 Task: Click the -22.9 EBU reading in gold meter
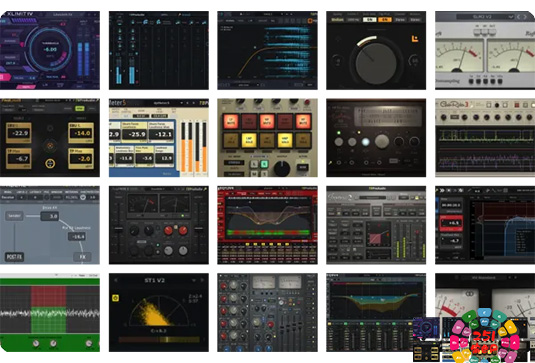[18, 133]
